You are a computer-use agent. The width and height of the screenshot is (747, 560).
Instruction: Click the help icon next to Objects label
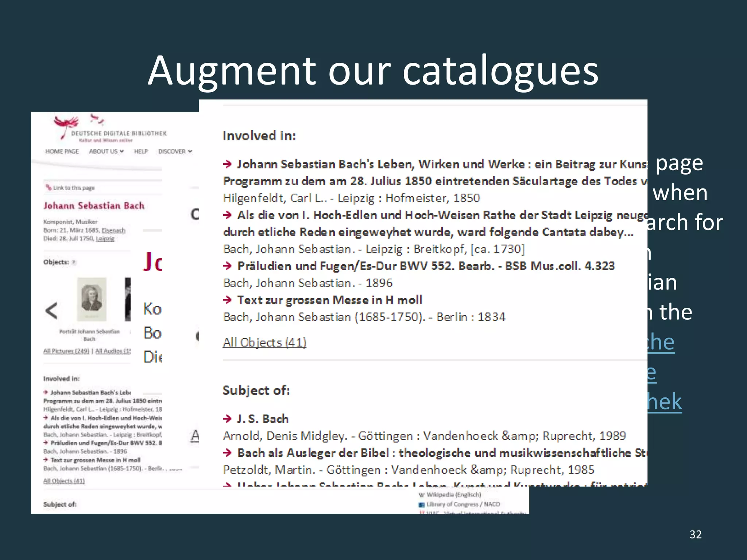(74, 262)
